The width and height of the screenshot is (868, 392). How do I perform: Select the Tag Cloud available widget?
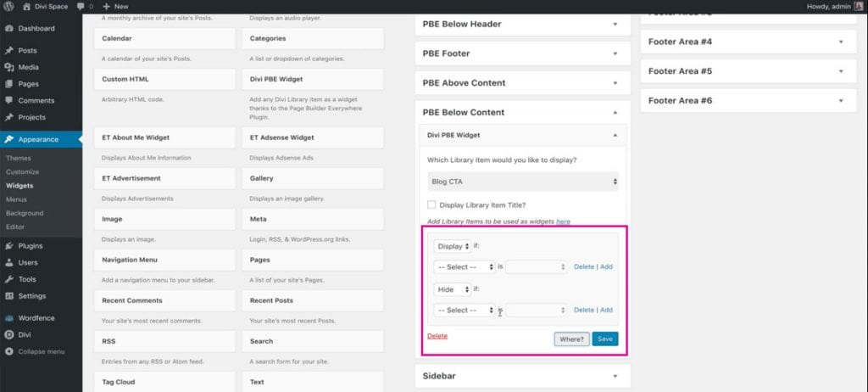pyautogui.click(x=165, y=382)
